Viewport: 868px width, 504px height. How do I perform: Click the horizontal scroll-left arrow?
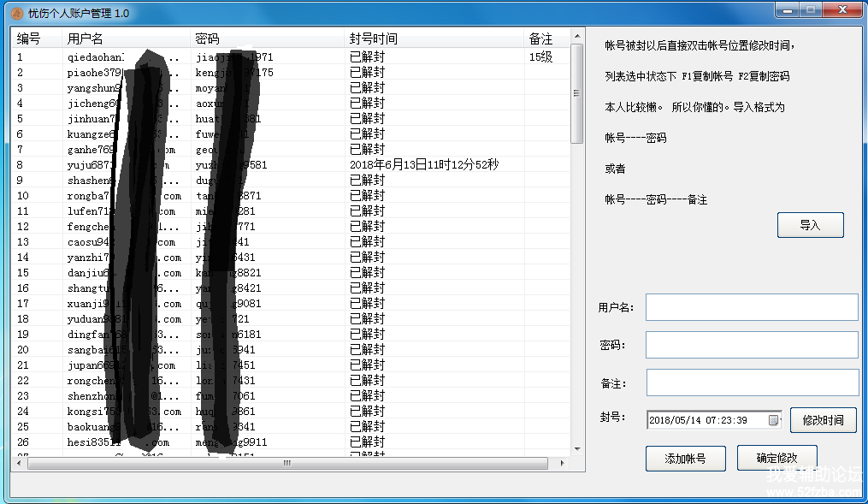19,463
